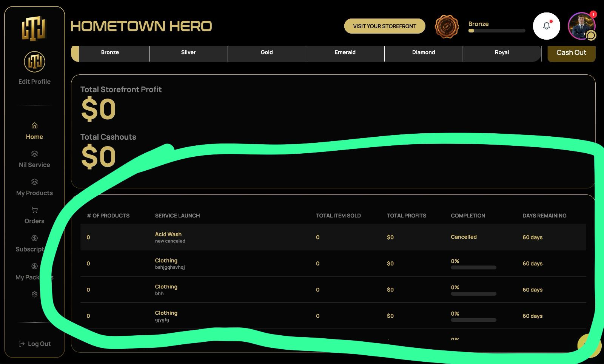
Task: Select the Gold tier tab
Action: click(267, 52)
